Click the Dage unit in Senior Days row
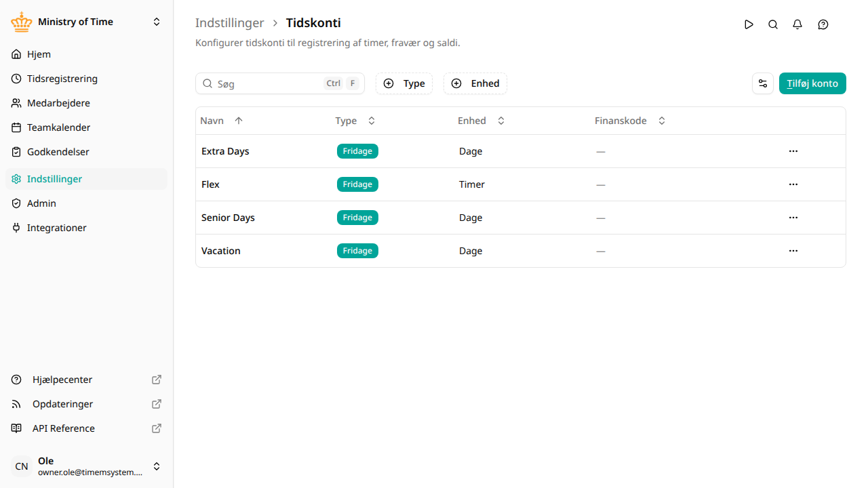Viewport: 868px width, 488px height. coord(471,218)
